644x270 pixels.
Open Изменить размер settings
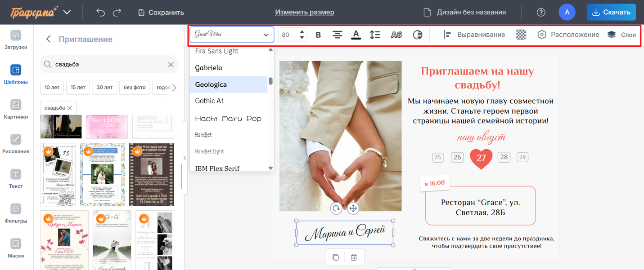coord(305,12)
